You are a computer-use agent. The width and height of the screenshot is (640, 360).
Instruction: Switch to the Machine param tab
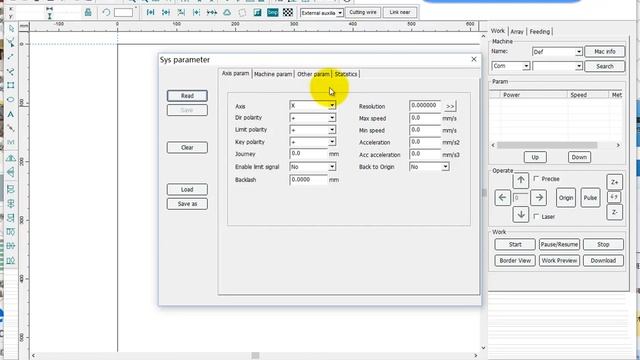tap(273, 74)
